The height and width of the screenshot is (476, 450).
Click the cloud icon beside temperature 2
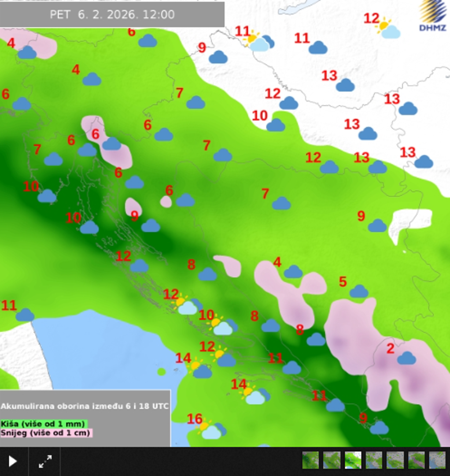406,358
